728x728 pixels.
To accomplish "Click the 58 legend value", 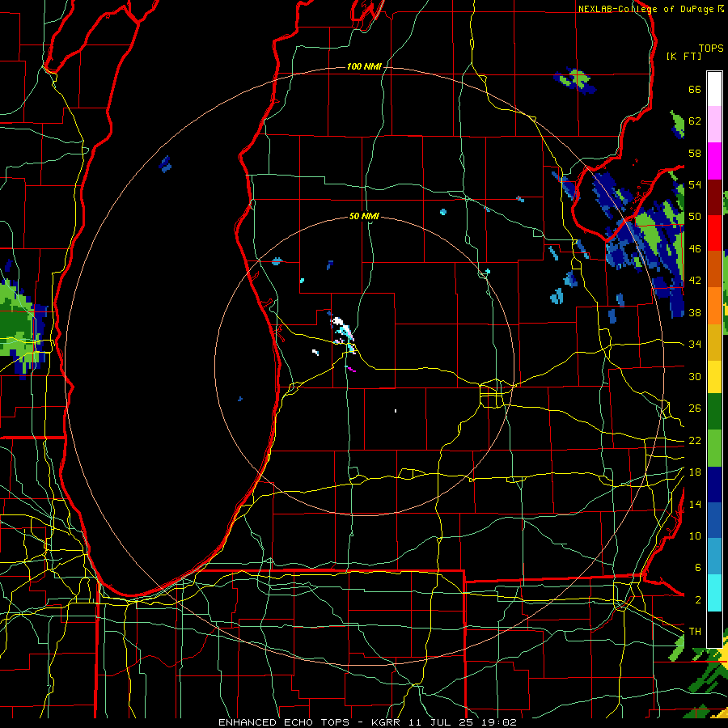I will (x=695, y=153).
